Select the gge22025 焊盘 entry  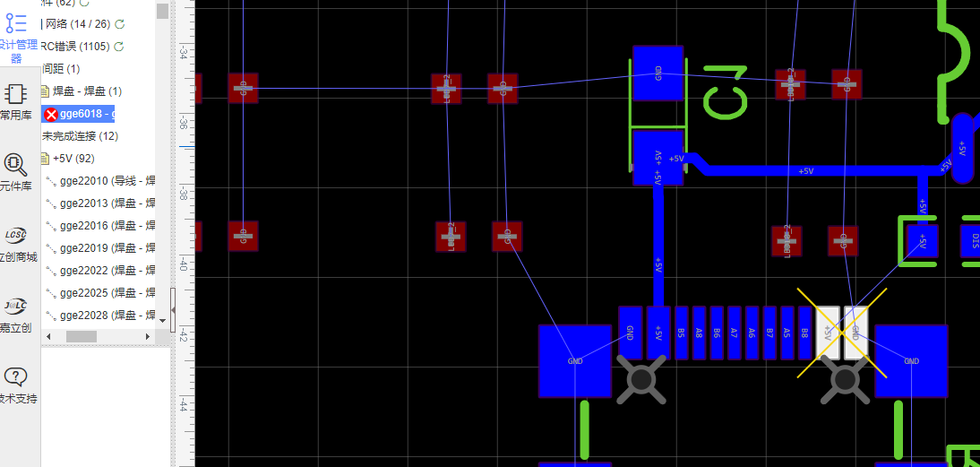(107, 293)
